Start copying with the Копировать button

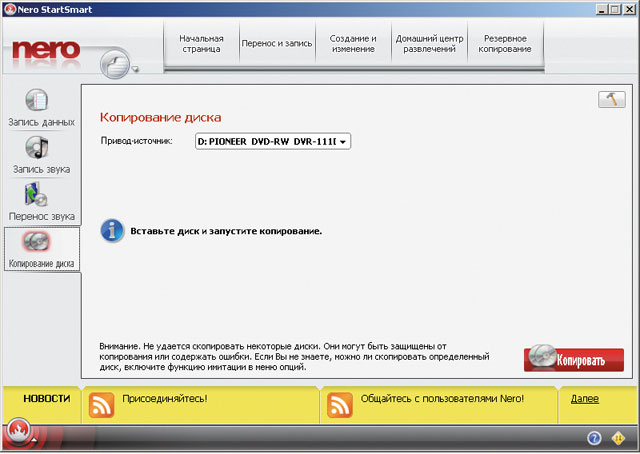point(574,359)
